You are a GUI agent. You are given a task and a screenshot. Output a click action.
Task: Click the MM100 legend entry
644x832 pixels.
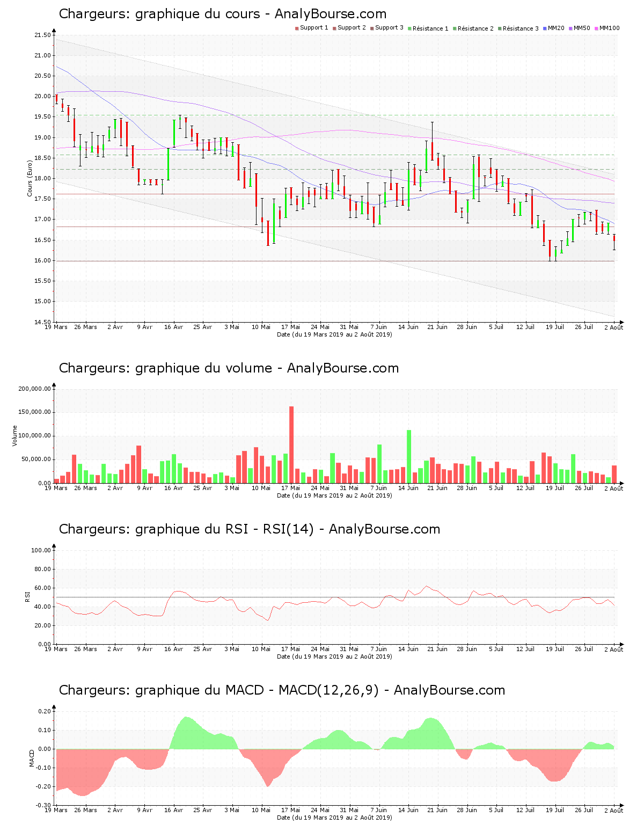(x=607, y=28)
